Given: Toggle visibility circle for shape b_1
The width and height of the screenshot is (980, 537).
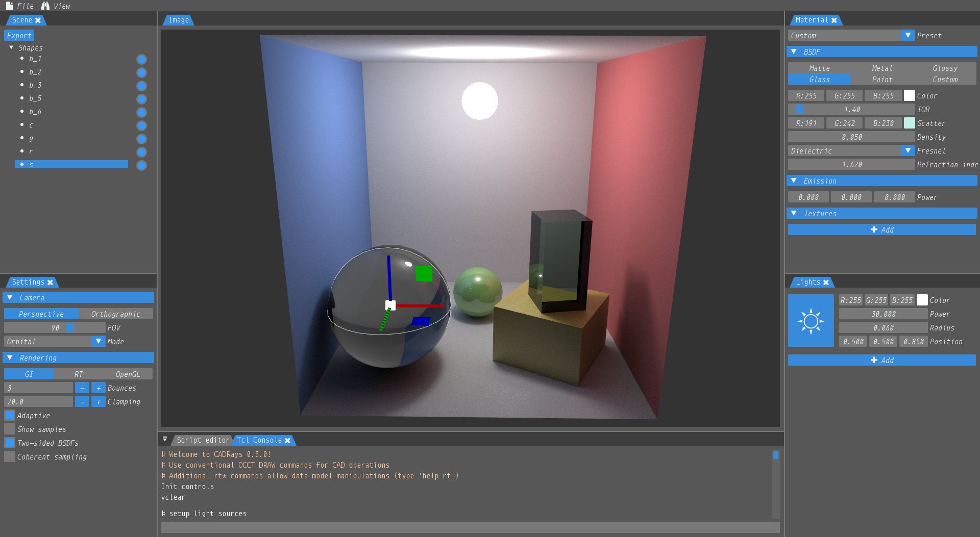Looking at the screenshot, I should point(141,60).
